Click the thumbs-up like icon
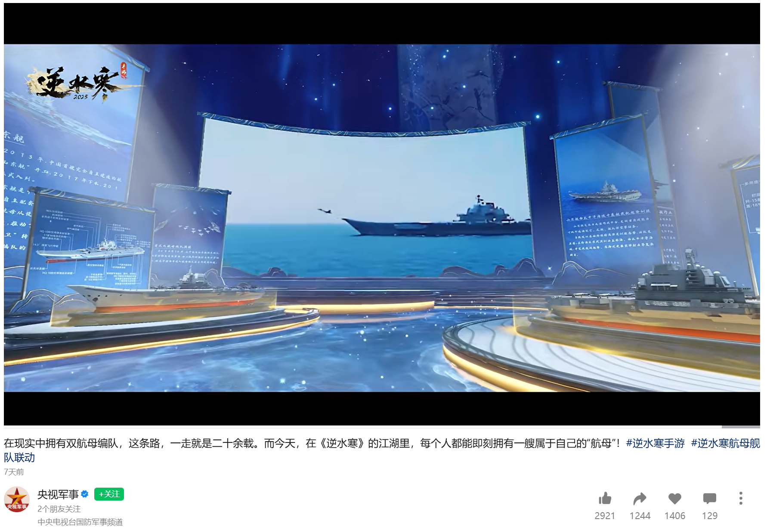The height and width of the screenshot is (532, 767). (605, 498)
